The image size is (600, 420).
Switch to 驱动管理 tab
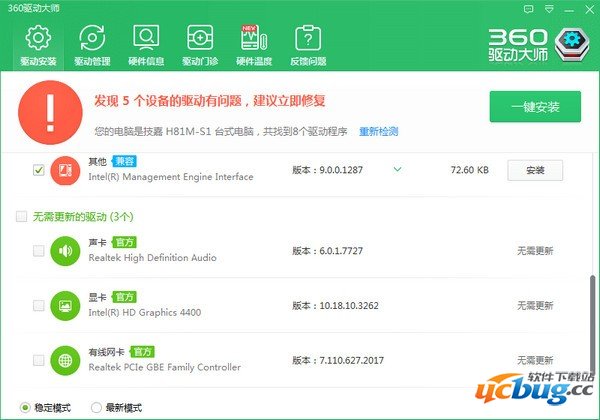[92, 45]
